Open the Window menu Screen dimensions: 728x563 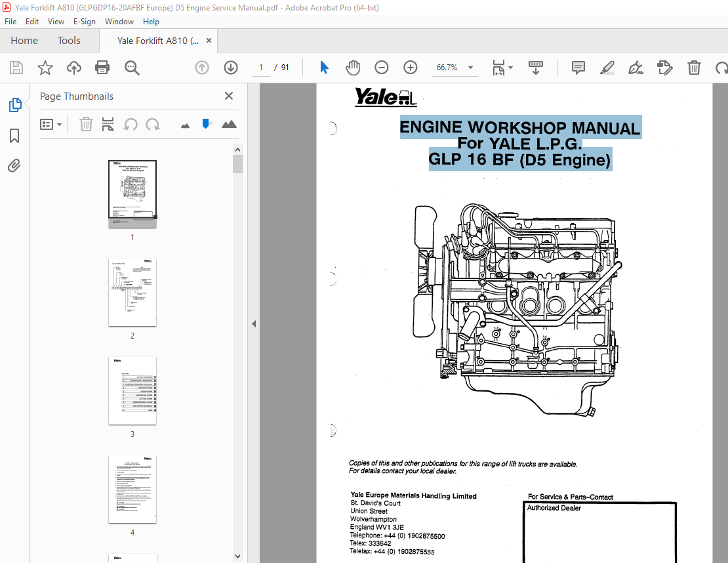[119, 22]
